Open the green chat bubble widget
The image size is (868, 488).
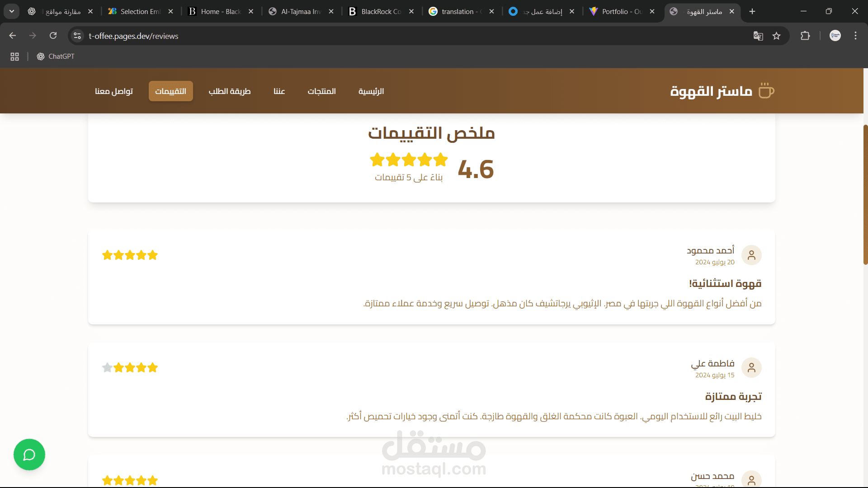pyautogui.click(x=29, y=455)
